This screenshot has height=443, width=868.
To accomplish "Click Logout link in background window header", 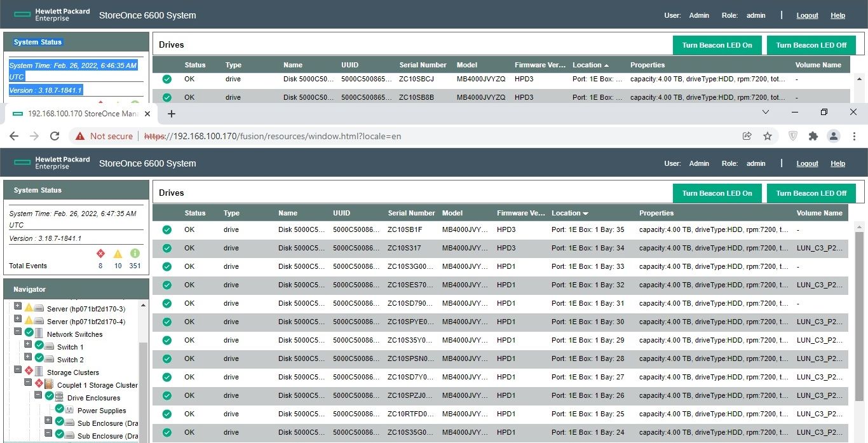I will (807, 15).
